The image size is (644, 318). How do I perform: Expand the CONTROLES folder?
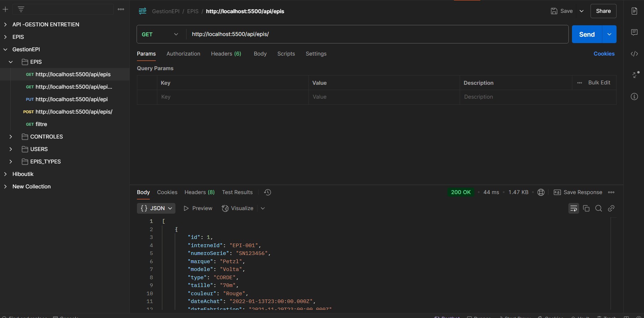[11, 137]
